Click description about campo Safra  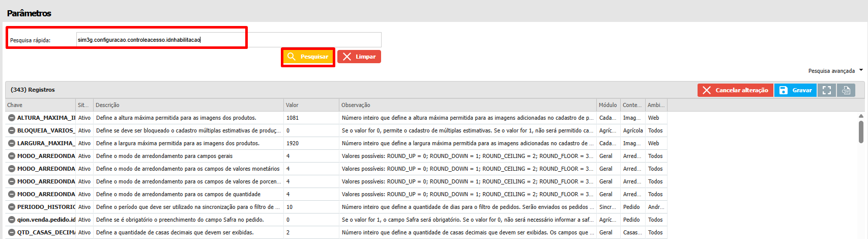tap(188, 220)
